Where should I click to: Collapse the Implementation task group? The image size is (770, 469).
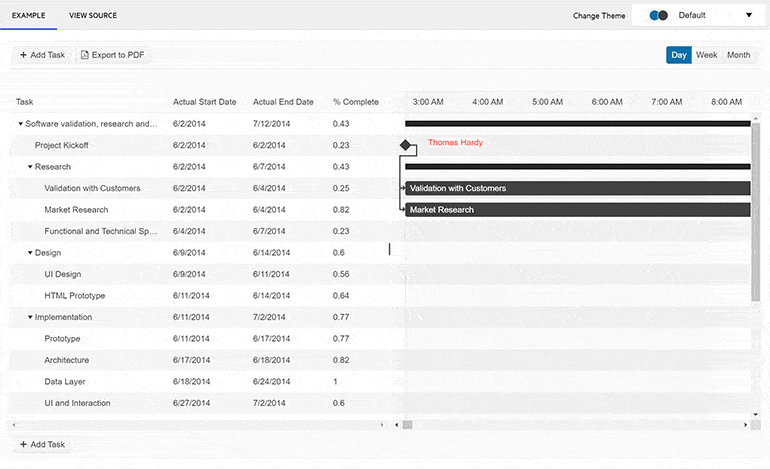[x=30, y=317]
